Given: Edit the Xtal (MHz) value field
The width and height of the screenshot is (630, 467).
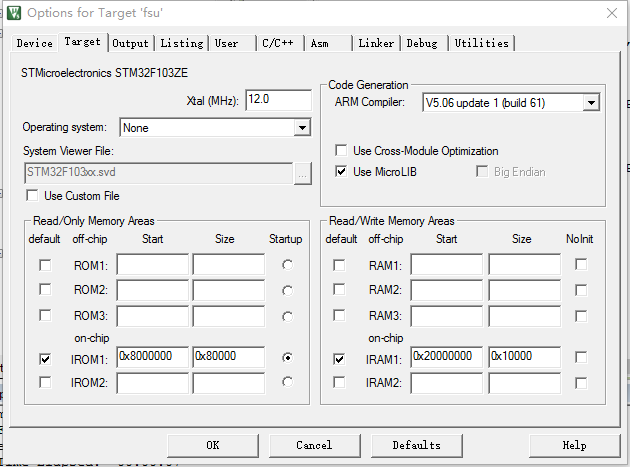Looking at the screenshot, I should click(278, 100).
